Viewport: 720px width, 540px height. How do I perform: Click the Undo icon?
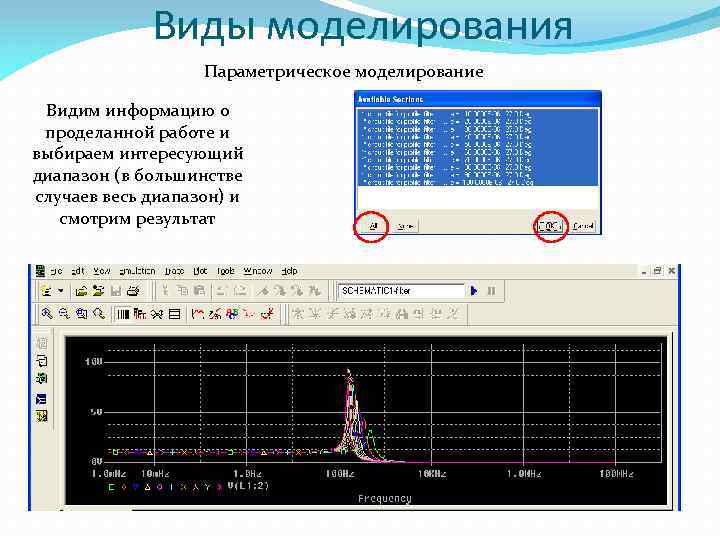point(221,291)
